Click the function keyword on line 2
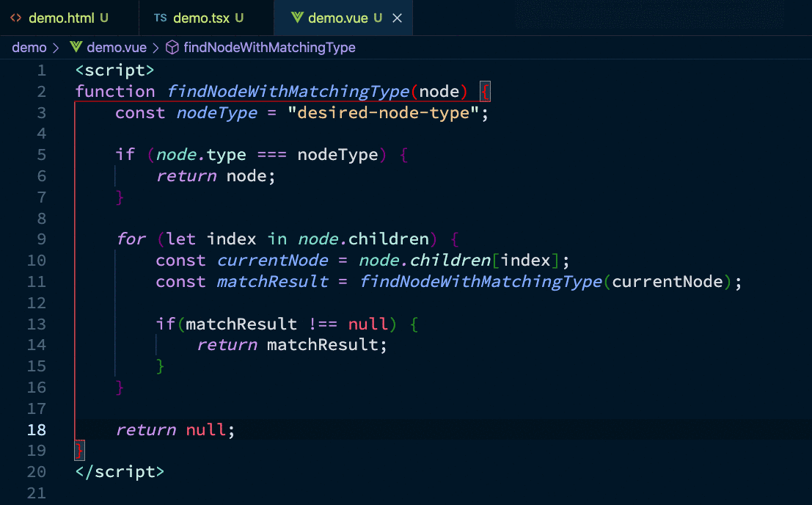The height and width of the screenshot is (505, 812). pyautogui.click(x=115, y=91)
